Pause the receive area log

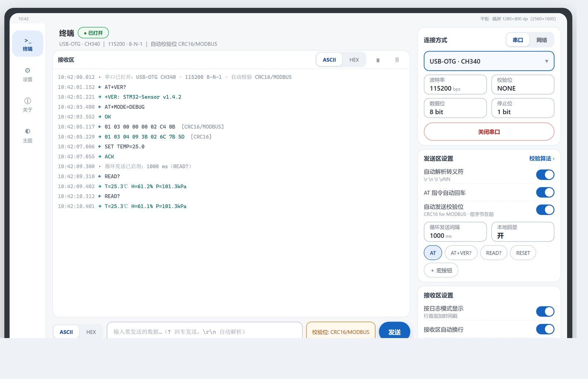point(378,60)
